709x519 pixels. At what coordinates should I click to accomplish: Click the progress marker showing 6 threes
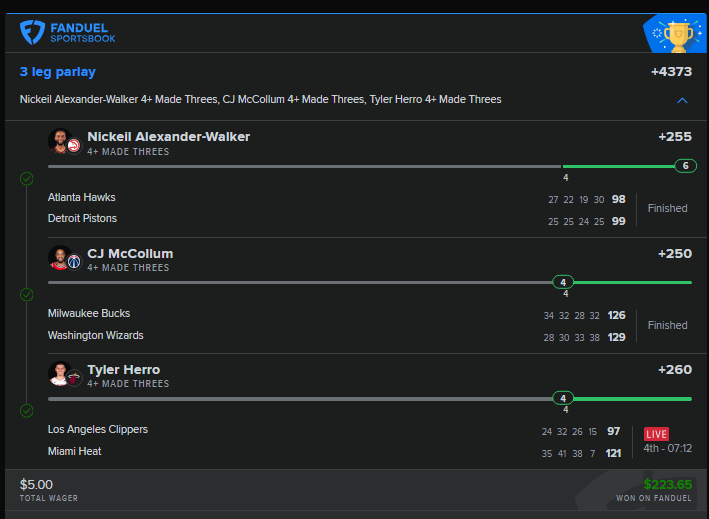[685, 166]
